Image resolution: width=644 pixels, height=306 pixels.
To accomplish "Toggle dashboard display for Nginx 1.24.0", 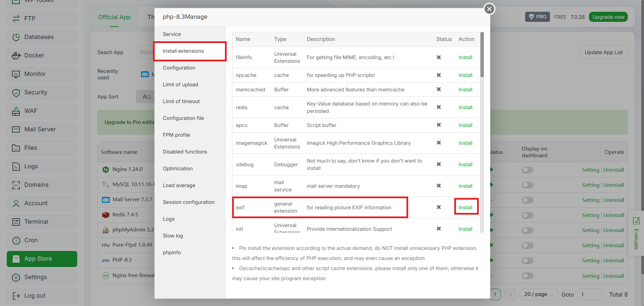I will pos(527,170).
